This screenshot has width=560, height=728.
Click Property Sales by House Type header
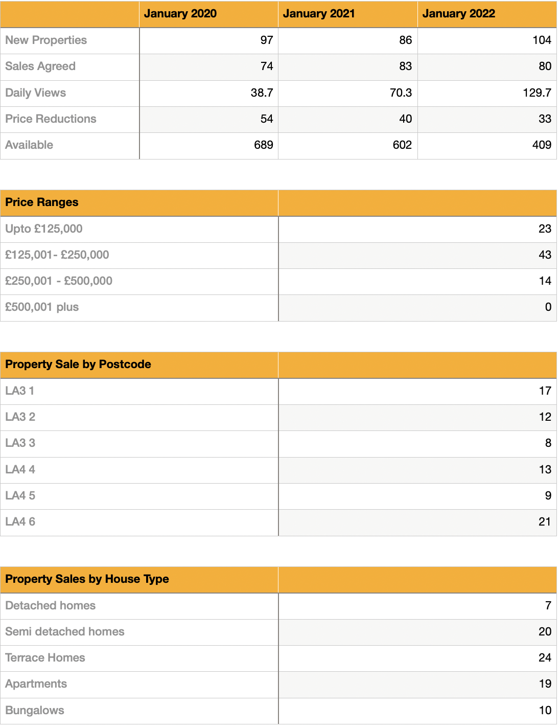[x=87, y=579]
